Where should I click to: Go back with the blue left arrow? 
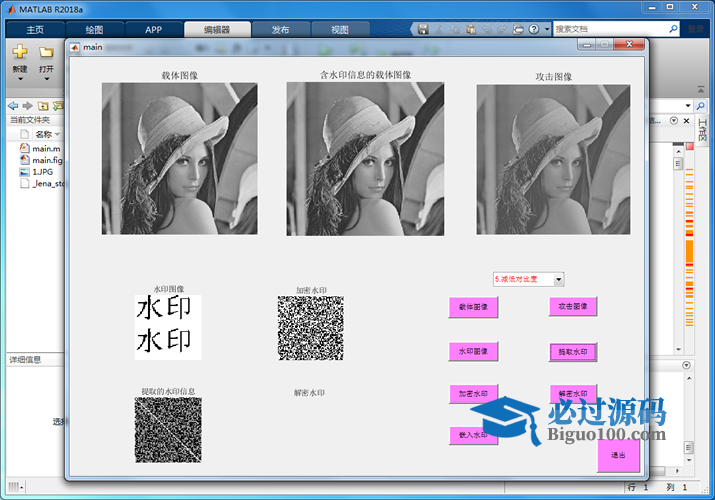[x=13, y=106]
